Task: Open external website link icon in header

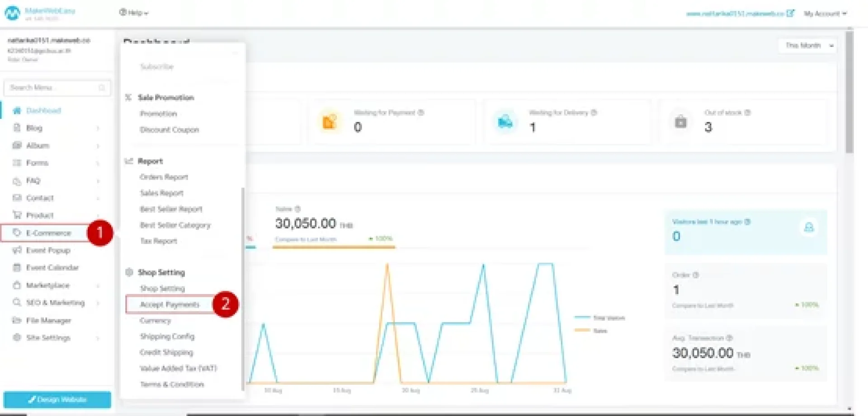Action: (x=790, y=14)
